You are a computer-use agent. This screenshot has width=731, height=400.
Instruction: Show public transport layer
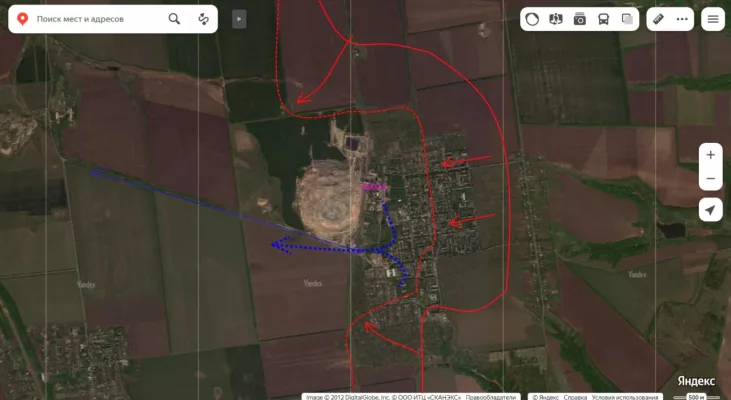coord(603,19)
